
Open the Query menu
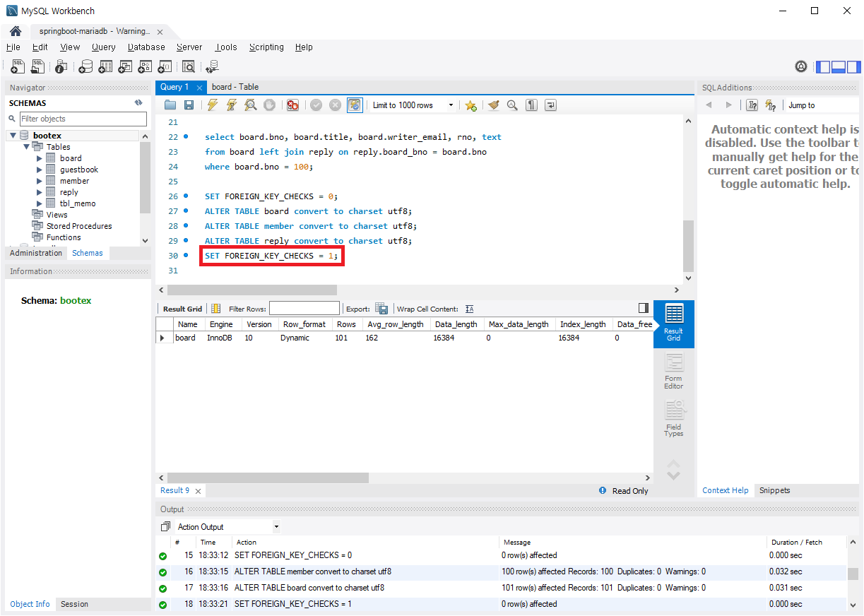coord(104,47)
